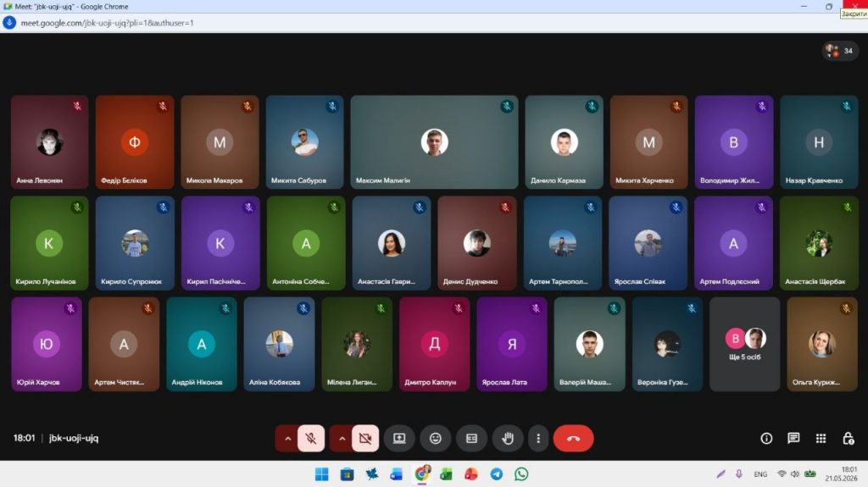Select Володимир Жил... avatar B
868x487 pixels.
(x=733, y=142)
